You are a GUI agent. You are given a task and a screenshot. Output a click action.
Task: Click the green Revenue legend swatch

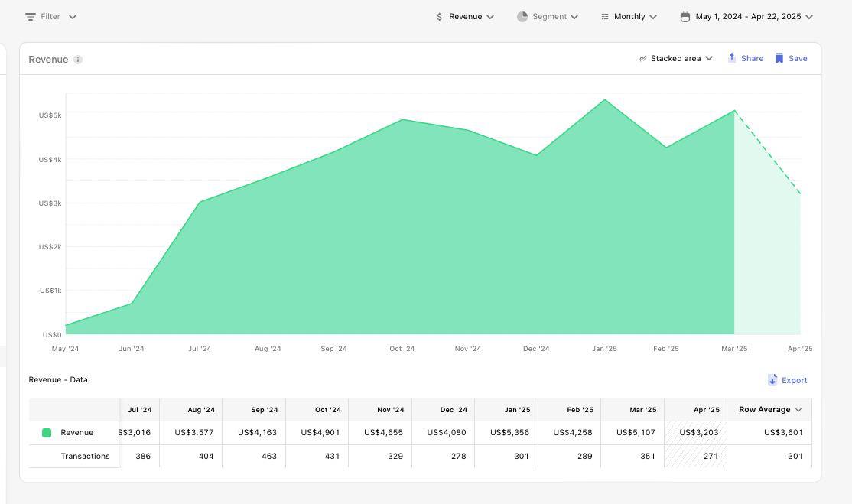pyautogui.click(x=47, y=433)
